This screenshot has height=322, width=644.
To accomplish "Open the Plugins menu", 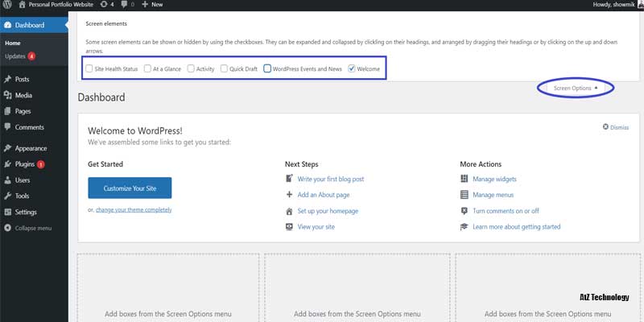I will [x=25, y=164].
